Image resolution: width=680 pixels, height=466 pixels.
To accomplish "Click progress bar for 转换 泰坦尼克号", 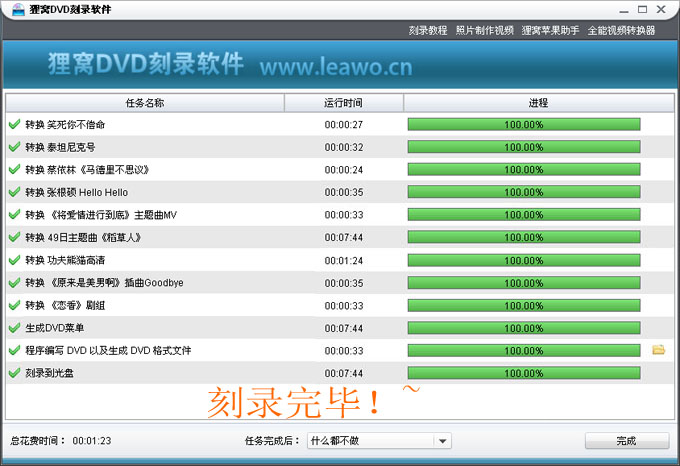I will coord(524,147).
